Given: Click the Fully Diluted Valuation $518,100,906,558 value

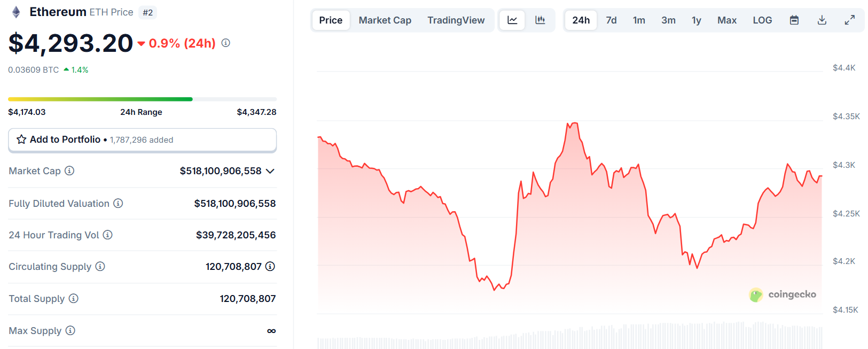Looking at the screenshot, I should 235,204.
